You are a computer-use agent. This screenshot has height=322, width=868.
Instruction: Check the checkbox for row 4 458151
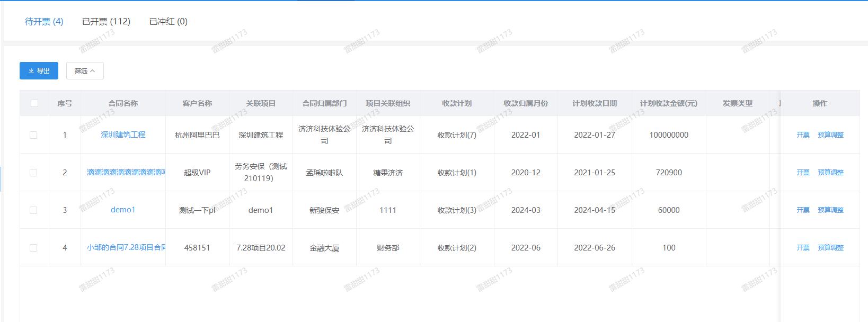point(33,248)
